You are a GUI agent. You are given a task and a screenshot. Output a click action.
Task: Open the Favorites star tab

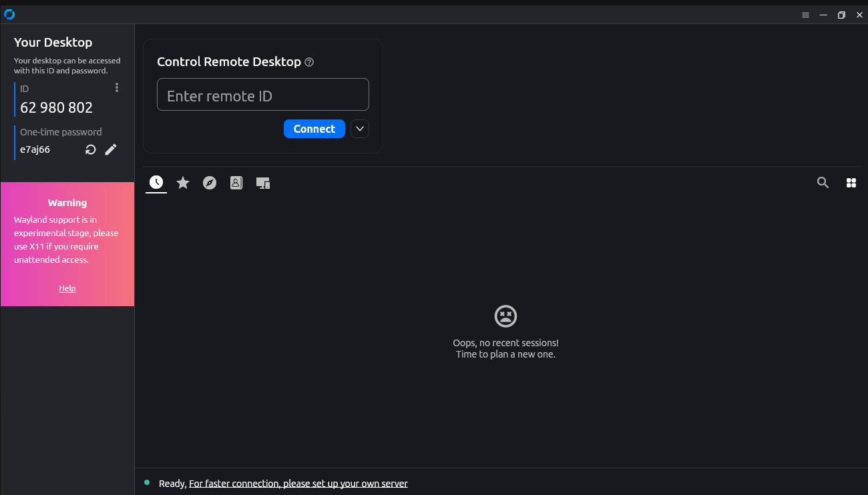point(183,183)
